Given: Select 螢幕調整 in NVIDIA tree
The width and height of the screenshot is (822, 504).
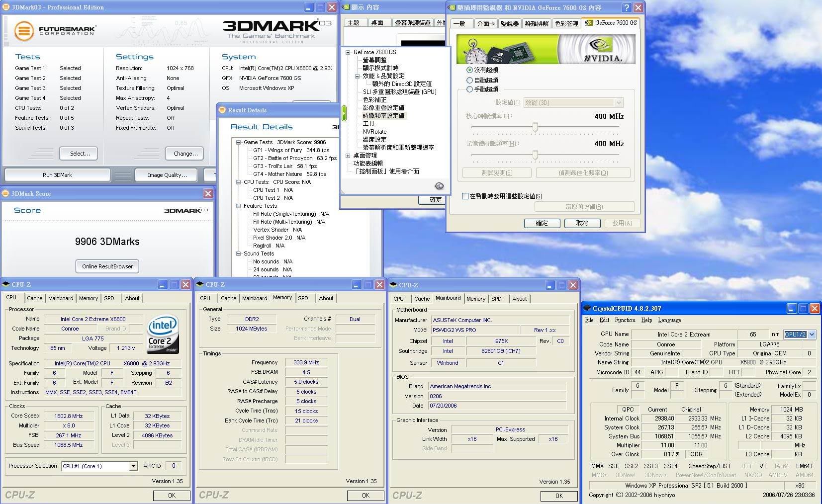Looking at the screenshot, I should (x=374, y=60).
